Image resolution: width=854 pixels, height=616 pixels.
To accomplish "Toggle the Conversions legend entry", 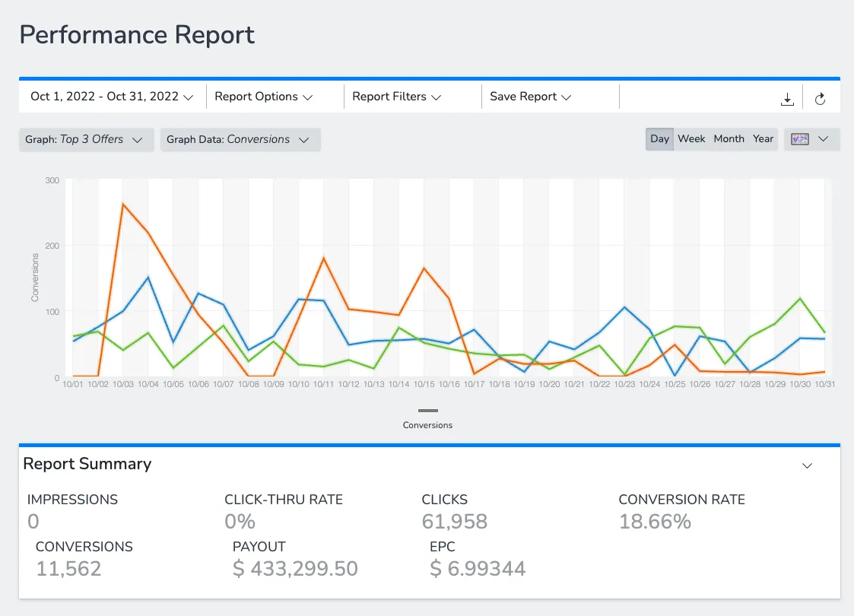I will point(427,419).
